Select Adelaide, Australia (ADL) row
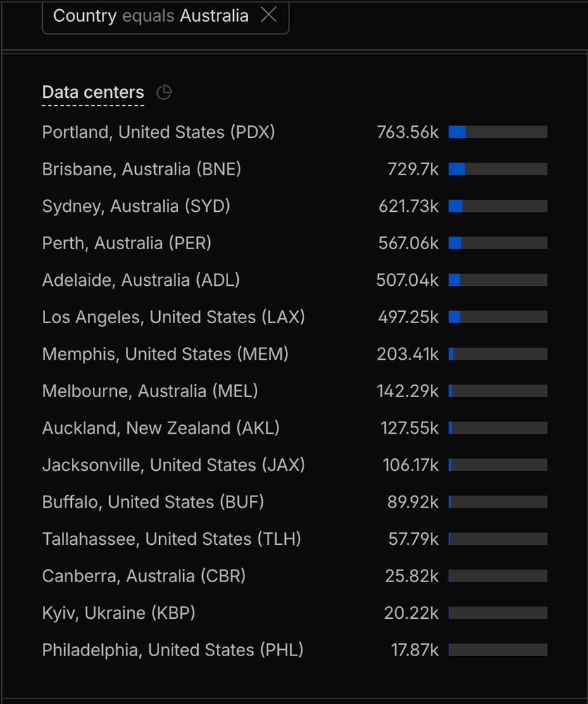The height and width of the screenshot is (704, 588). click(294, 280)
